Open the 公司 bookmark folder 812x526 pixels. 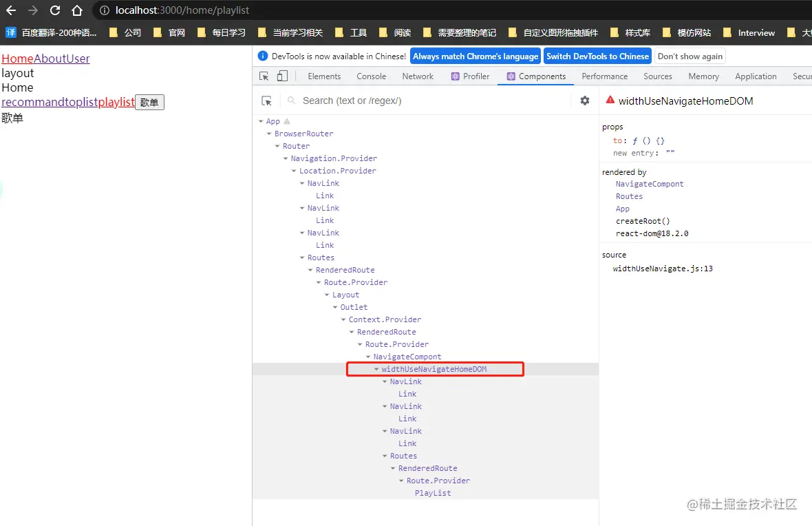(x=125, y=32)
